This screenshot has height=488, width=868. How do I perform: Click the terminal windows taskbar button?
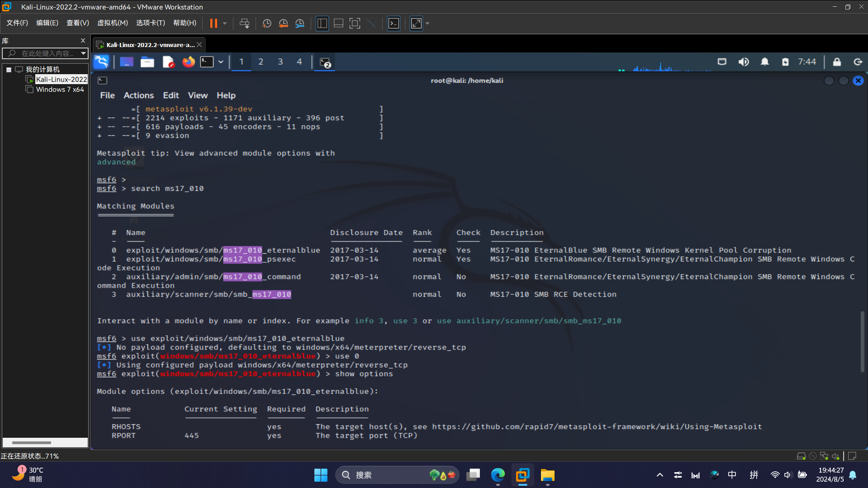tap(325, 62)
